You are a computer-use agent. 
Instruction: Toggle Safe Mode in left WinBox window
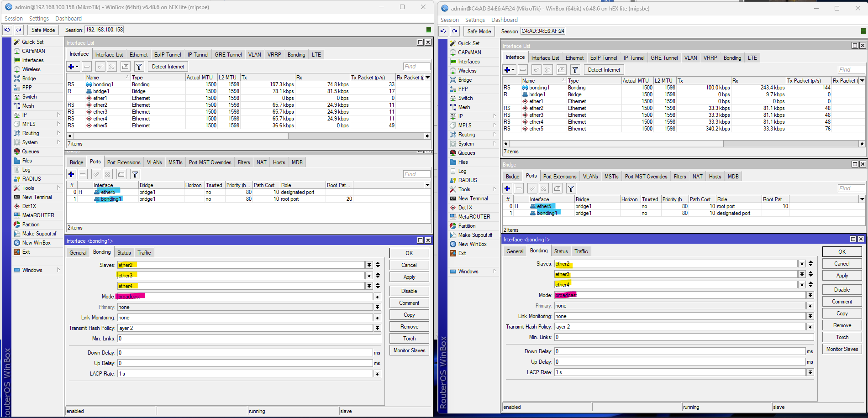click(x=43, y=30)
